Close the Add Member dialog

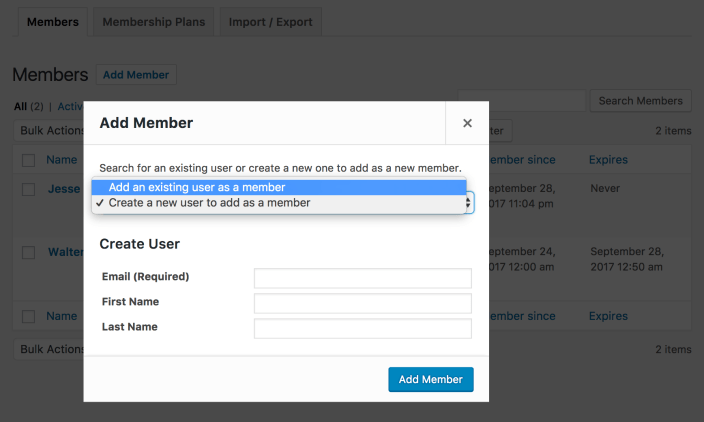(467, 123)
